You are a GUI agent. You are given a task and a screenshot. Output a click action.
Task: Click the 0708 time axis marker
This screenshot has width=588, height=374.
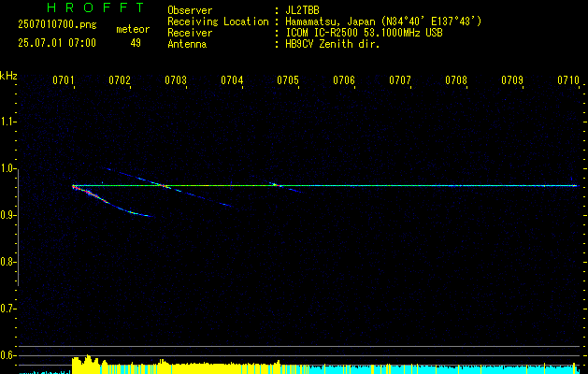coord(456,80)
